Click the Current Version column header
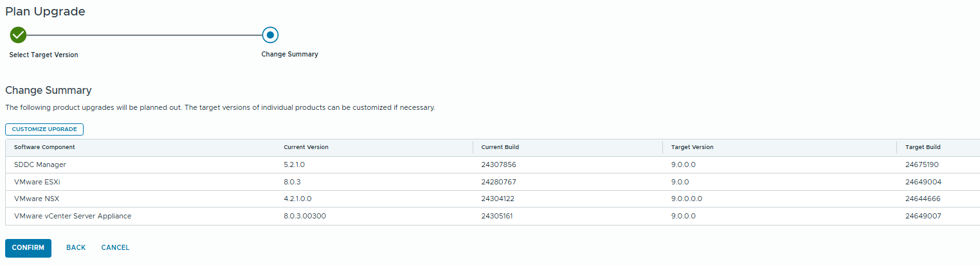Image resolution: width=980 pixels, height=266 pixels. [x=306, y=147]
